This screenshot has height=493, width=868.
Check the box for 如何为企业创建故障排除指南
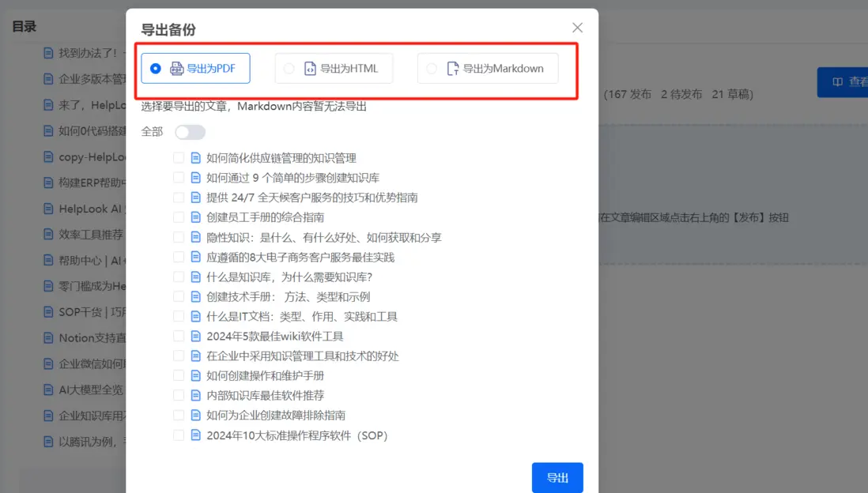[178, 415]
